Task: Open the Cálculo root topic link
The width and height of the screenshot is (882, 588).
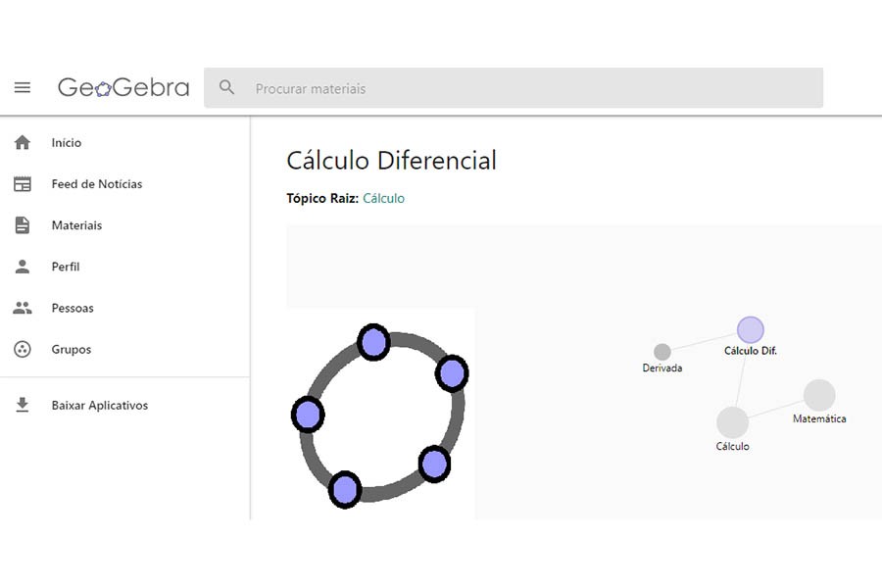Action: (383, 198)
